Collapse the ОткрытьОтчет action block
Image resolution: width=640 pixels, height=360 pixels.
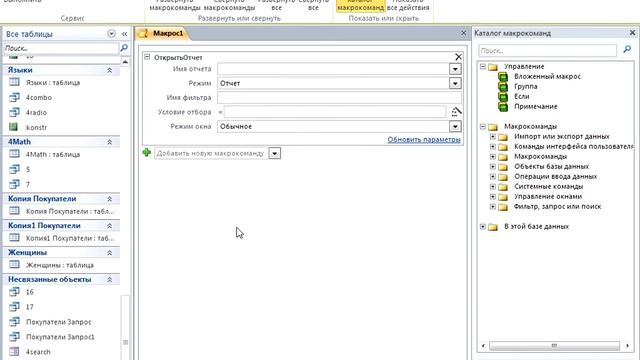[x=147, y=57]
